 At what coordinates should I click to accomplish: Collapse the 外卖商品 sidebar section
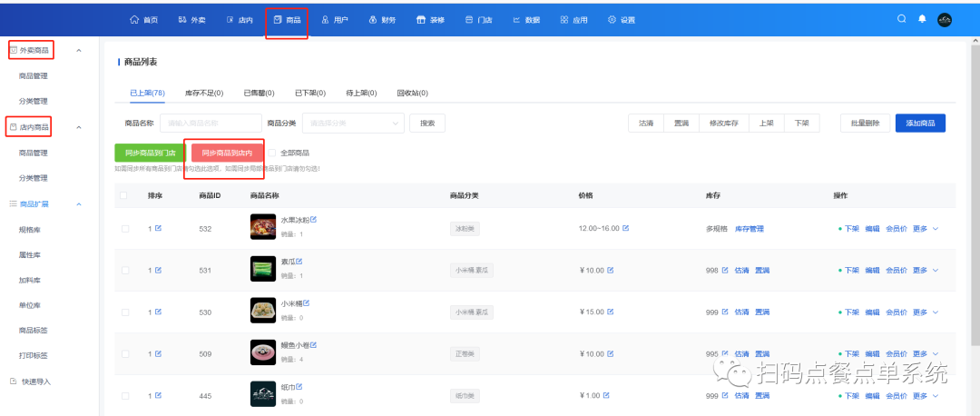pyautogui.click(x=78, y=50)
